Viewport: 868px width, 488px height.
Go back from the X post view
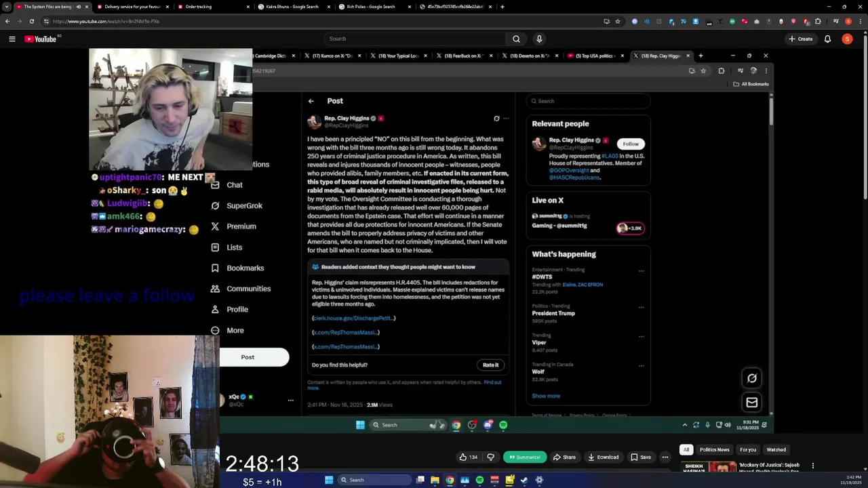pos(311,101)
